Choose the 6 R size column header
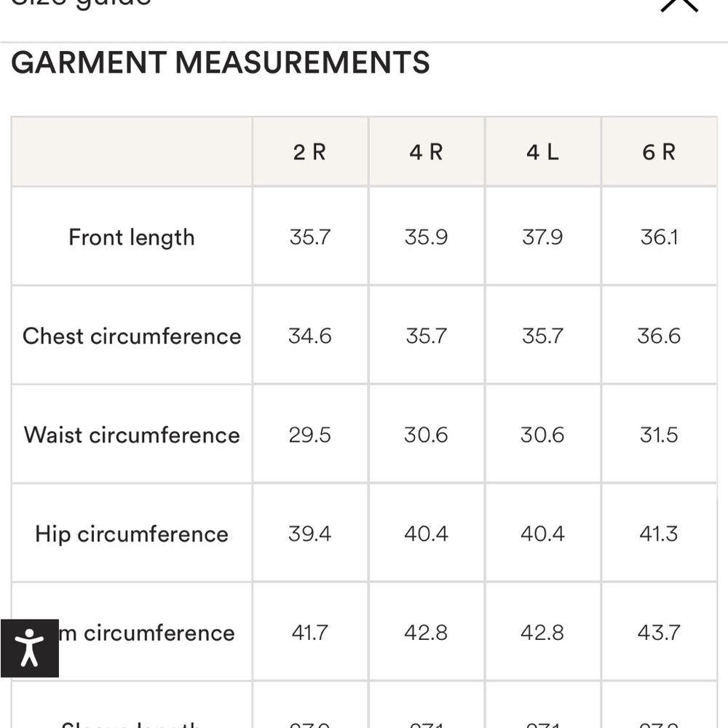The height and width of the screenshot is (728, 728). [659, 152]
